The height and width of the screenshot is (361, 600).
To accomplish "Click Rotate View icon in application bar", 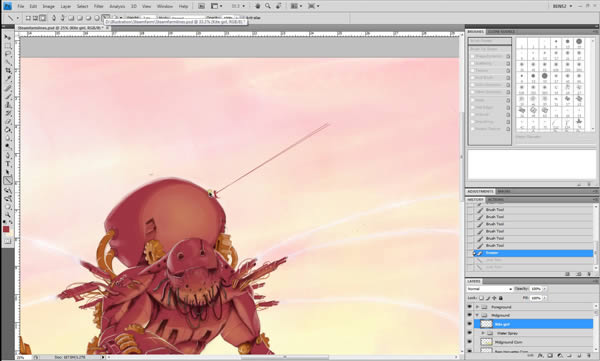I will [279, 6].
